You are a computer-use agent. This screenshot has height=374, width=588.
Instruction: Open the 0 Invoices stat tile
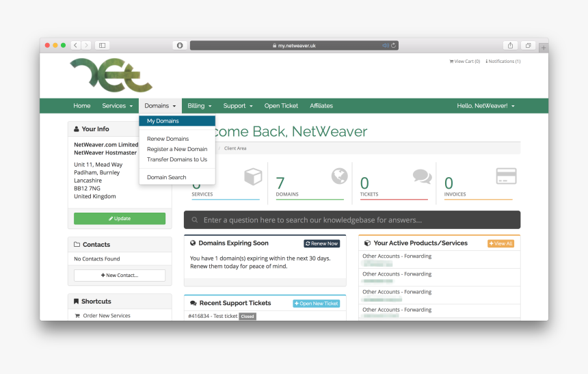pyautogui.click(x=478, y=184)
